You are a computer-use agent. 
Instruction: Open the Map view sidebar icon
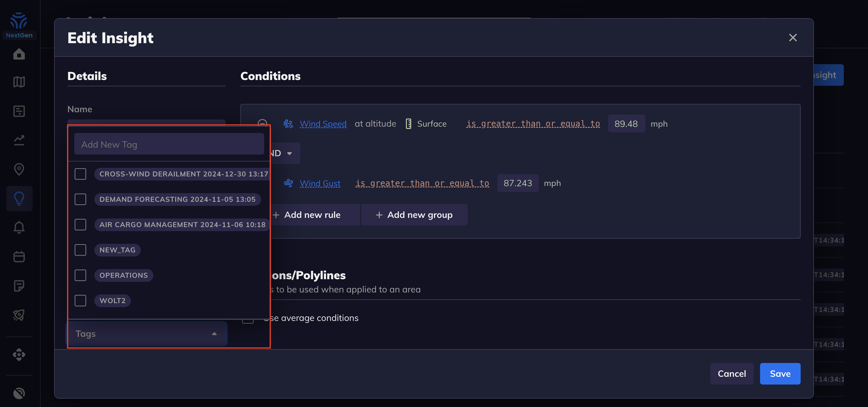(x=19, y=82)
